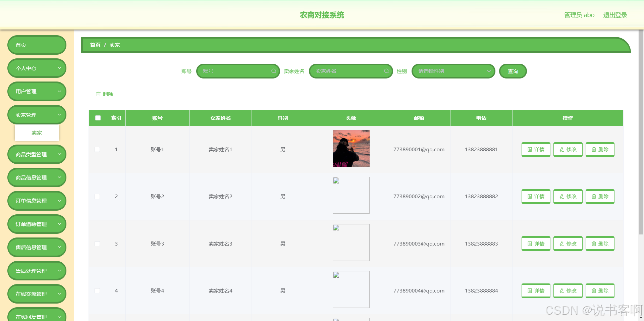Click 卖家姓名2 cell
Viewport: 644px width, 321px height.
pyautogui.click(x=220, y=197)
